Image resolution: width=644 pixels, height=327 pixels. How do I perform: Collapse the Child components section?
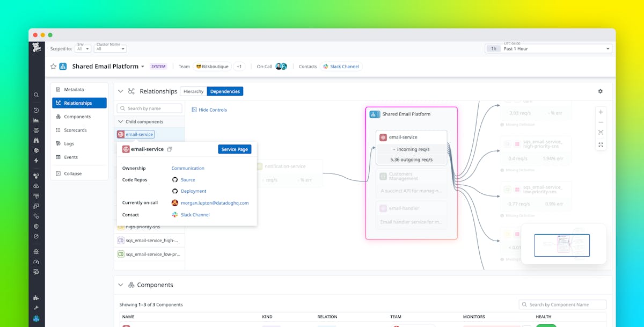click(x=120, y=121)
